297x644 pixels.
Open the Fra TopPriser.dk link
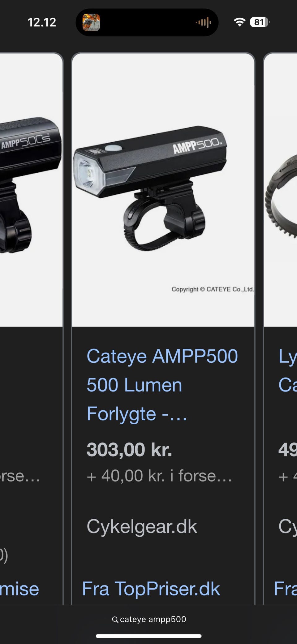(151, 588)
